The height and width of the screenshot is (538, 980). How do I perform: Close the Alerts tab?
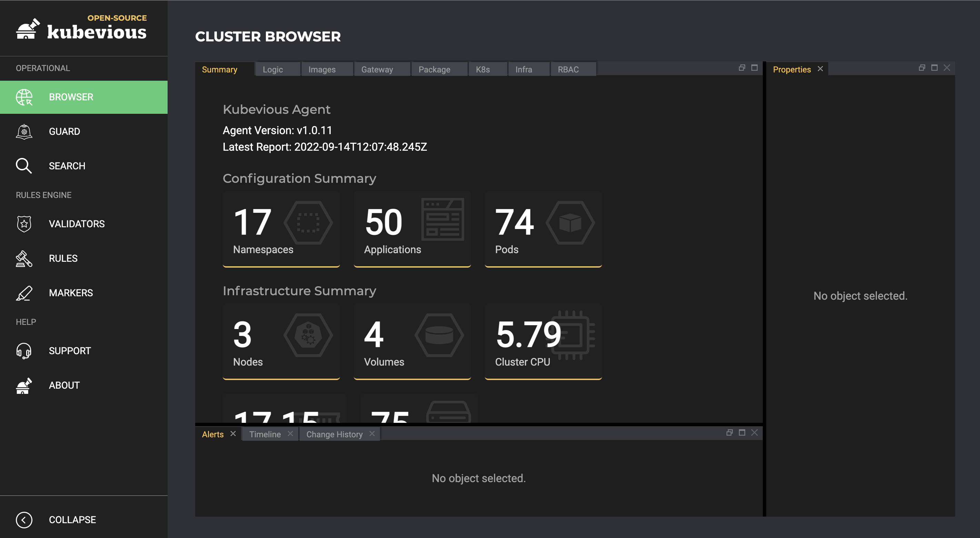(233, 434)
